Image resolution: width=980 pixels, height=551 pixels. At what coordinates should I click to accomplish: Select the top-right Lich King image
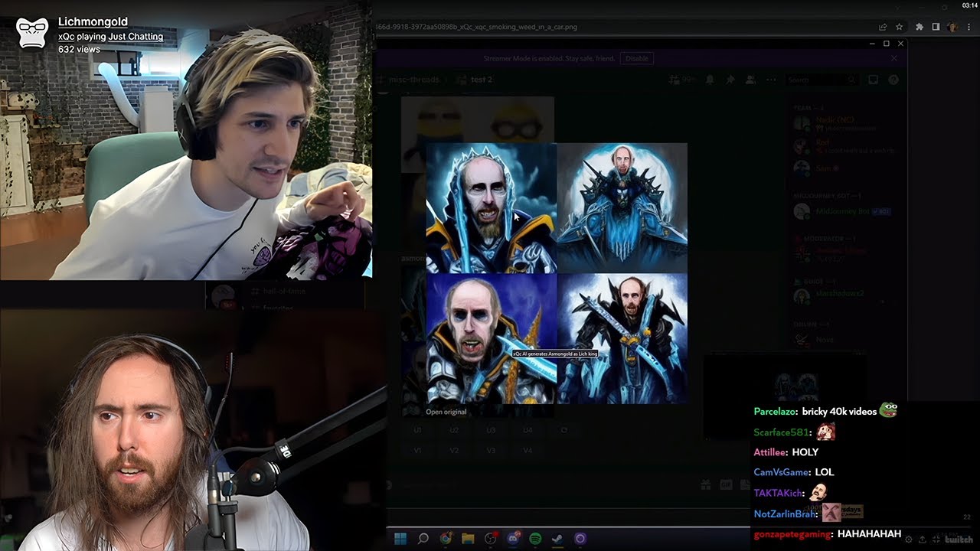tap(622, 207)
